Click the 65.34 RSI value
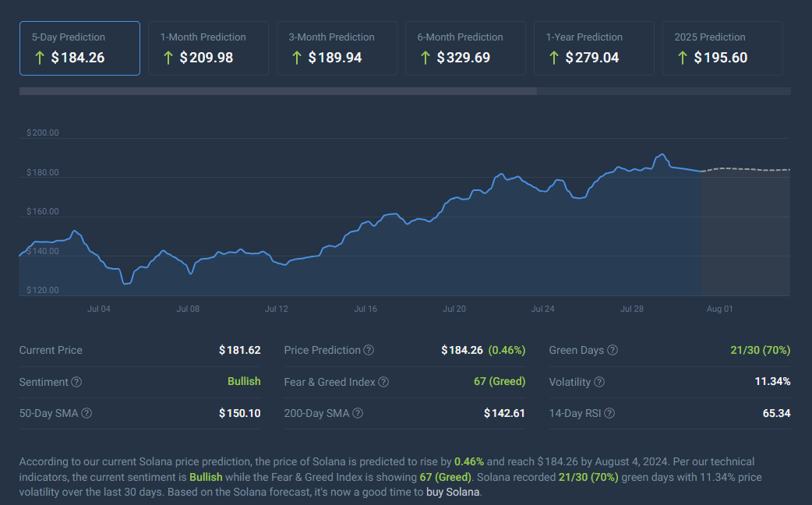This screenshot has width=812, height=505. (776, 413)
